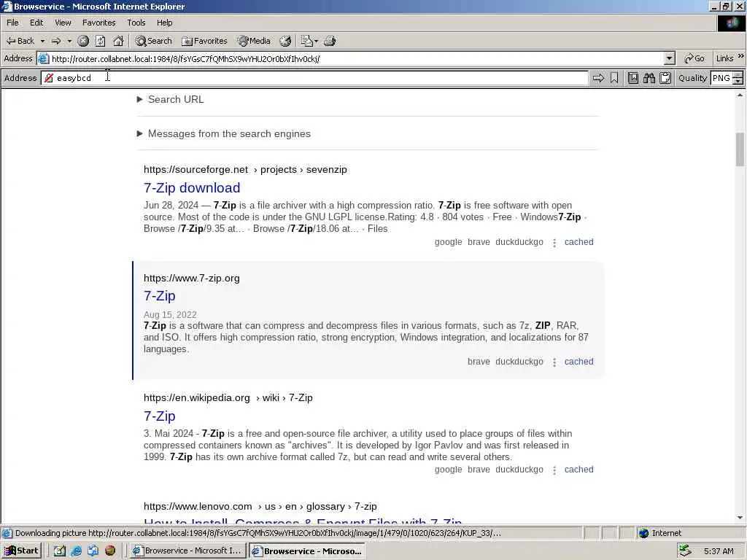Open the Forward history dropdown arrow

[69, 41]
